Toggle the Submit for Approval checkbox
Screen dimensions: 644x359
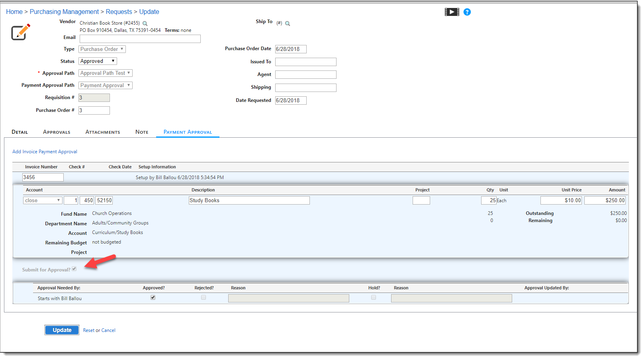point(74,269)
